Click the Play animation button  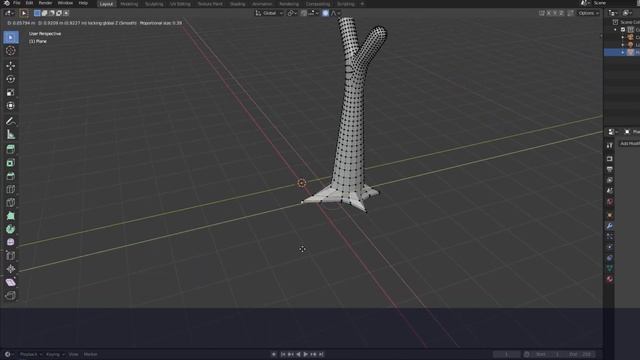[306, 354]
